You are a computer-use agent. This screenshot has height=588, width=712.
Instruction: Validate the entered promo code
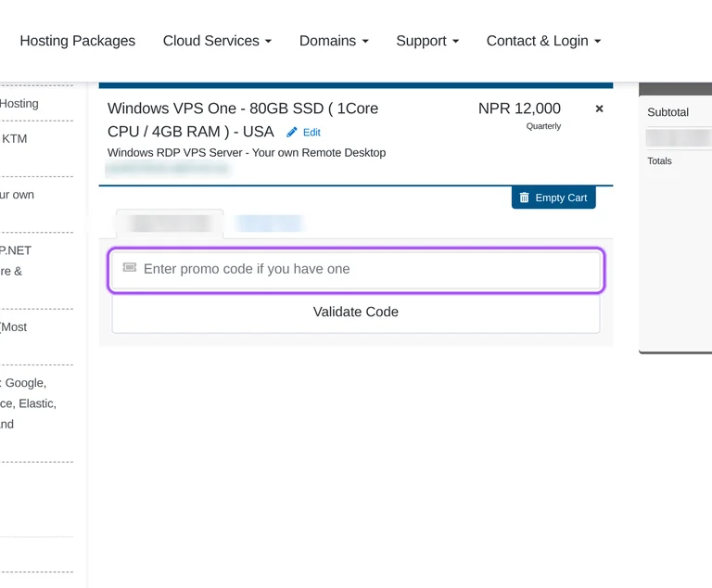[x=356, y=313]
